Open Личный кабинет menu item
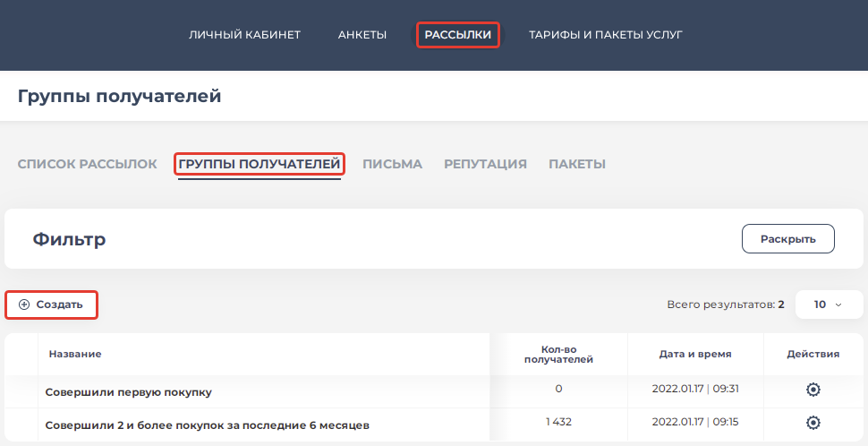This screenshot has height=446, width=868. click(244, 35)
